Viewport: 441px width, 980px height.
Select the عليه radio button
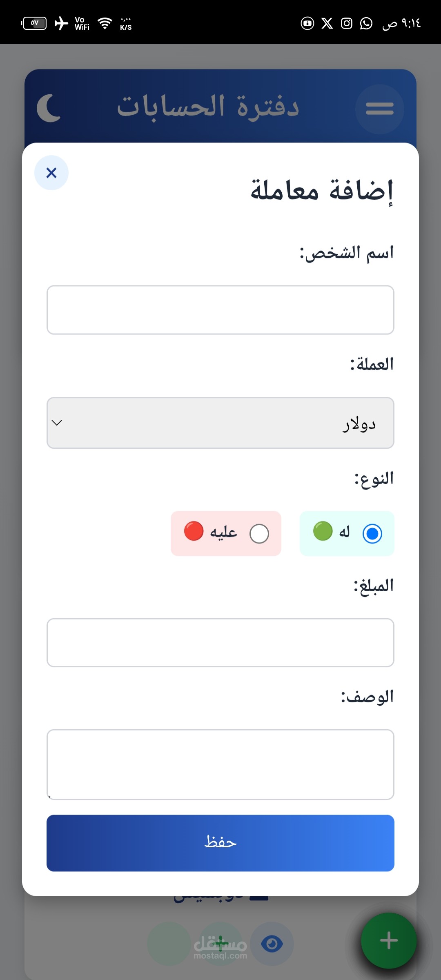coord(259,533)
